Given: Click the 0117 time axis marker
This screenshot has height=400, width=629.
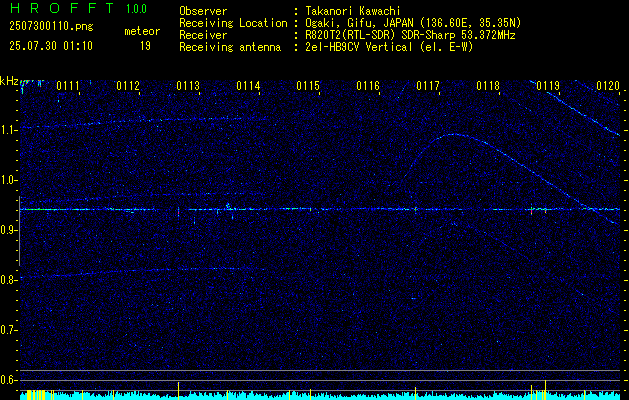Looking at the screenshot, I should point(428,86).
